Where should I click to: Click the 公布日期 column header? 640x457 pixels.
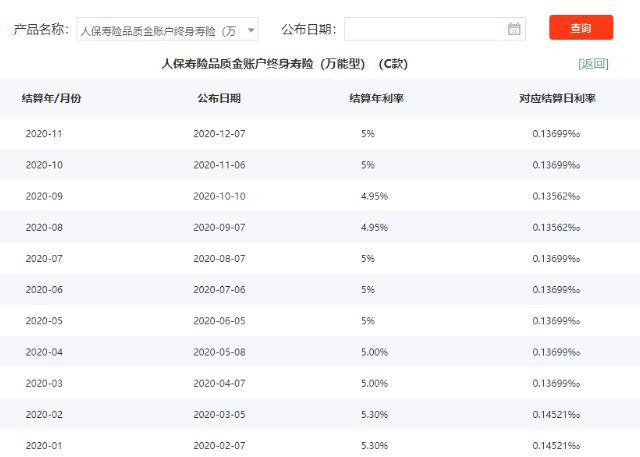coord(219,98)
